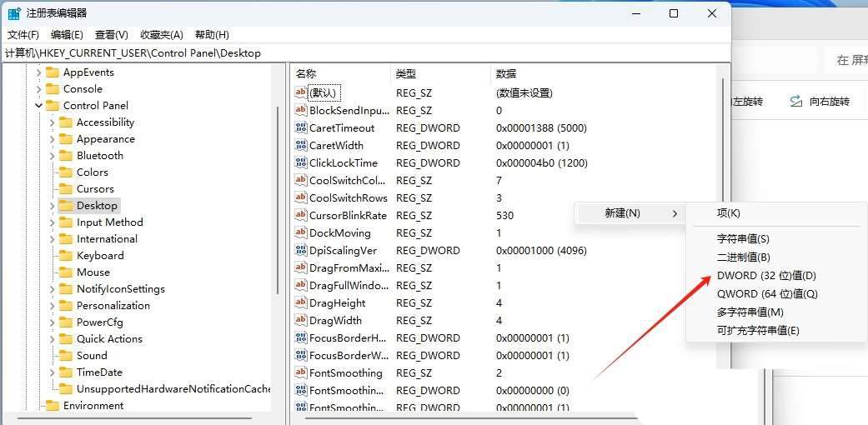Click rotate right icon in background window
The width and height of the screenshot is (868, 425).
click(x=796, y=102)
